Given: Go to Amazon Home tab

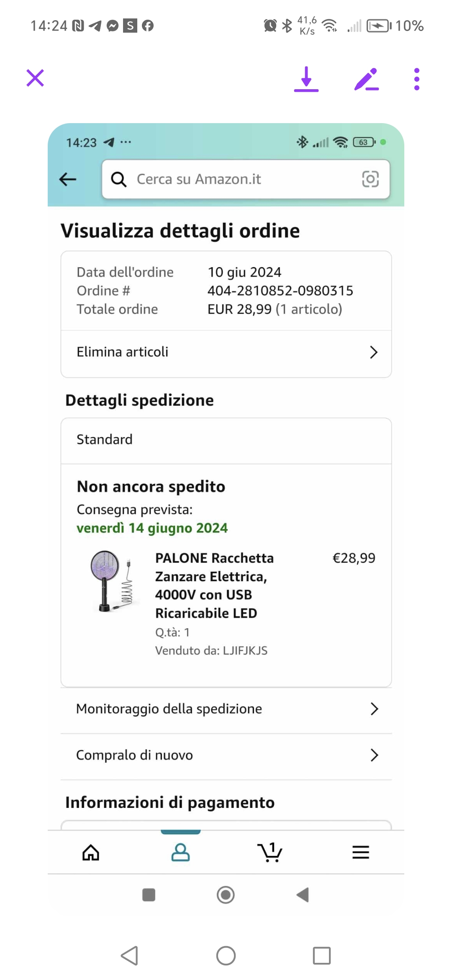Looking at the screenshot, I should coord(91,852).
